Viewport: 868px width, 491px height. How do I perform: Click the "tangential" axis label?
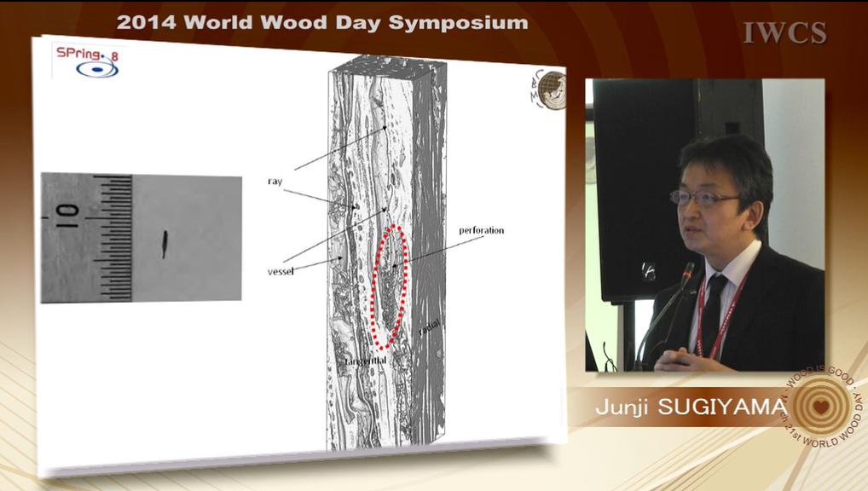click(367, 361)
